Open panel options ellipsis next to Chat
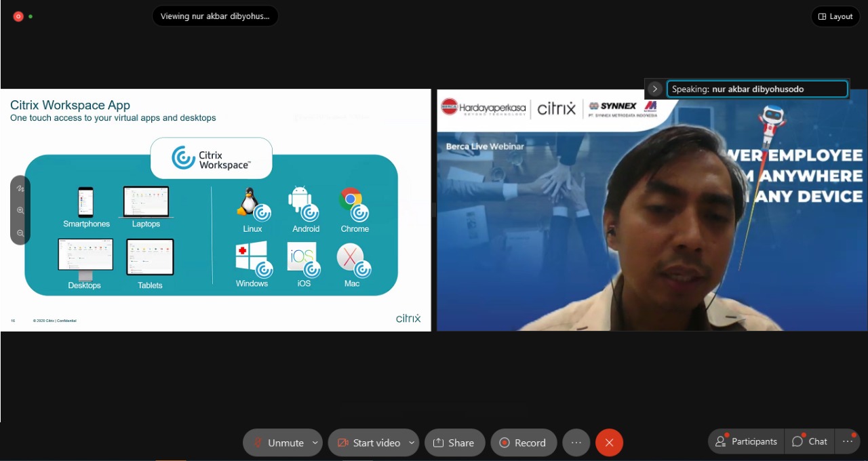 pos(848,441)
